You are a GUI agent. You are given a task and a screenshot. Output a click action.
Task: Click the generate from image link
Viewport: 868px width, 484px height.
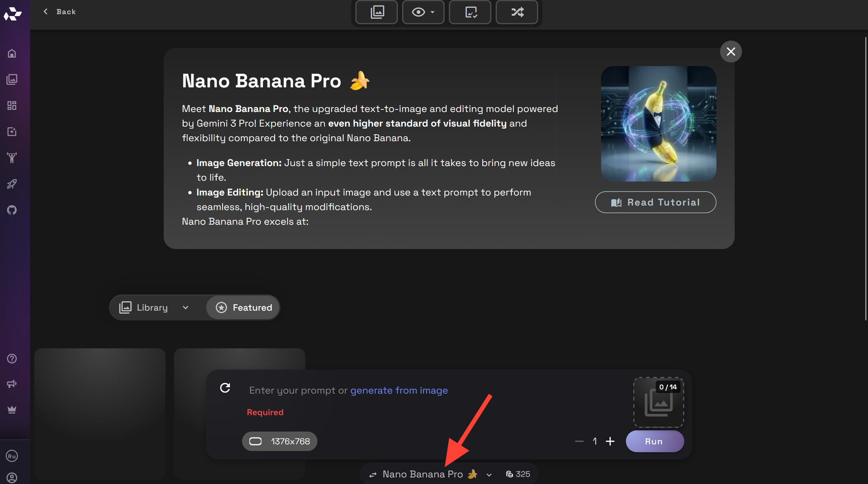[399, 391]
